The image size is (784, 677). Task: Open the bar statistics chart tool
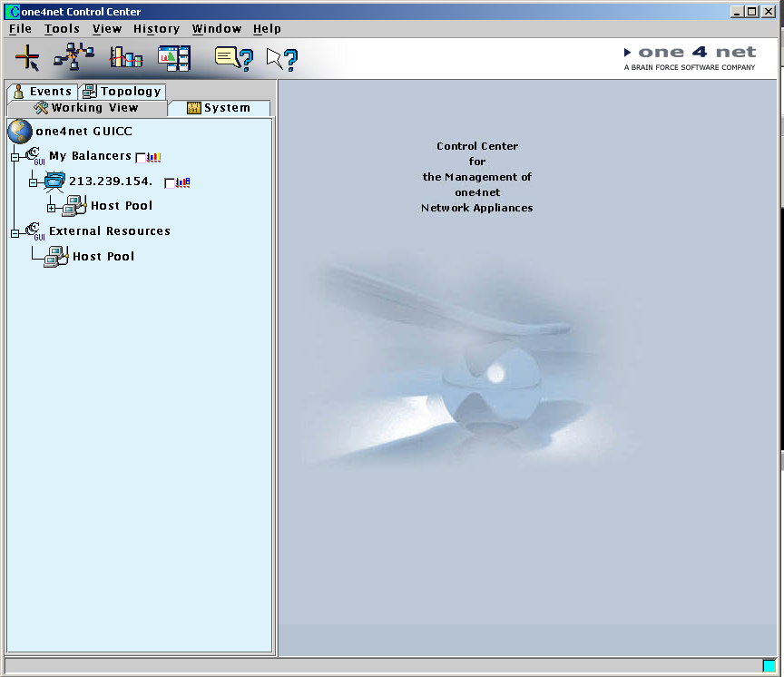(x=126, y=57)
